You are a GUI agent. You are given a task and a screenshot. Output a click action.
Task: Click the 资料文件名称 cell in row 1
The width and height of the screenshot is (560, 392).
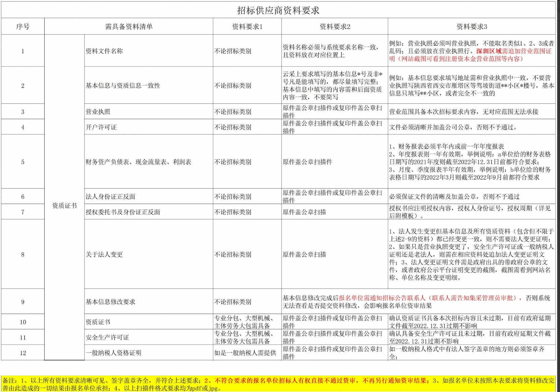(149, 51)
